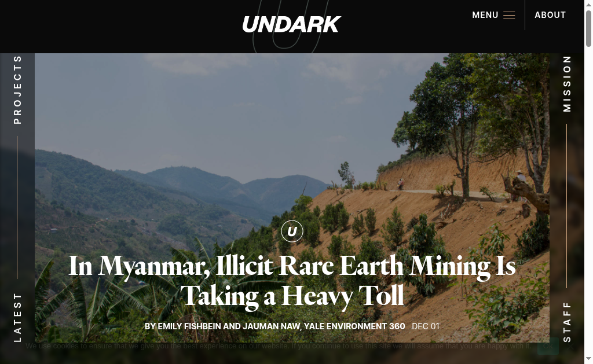593x364 pixels.
Task: Click author name Jauman Naw
Action: coord(271,326)
